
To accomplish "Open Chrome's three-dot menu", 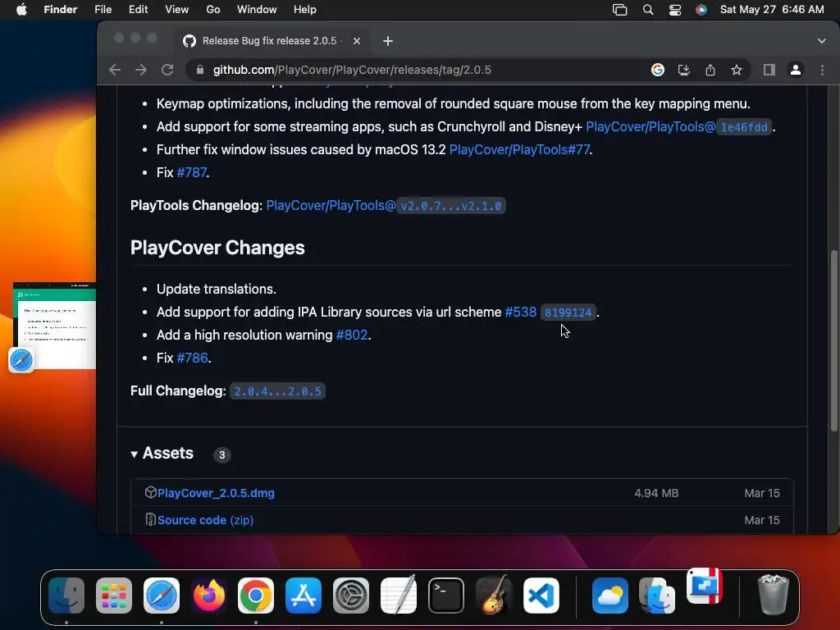I will 822,70.
